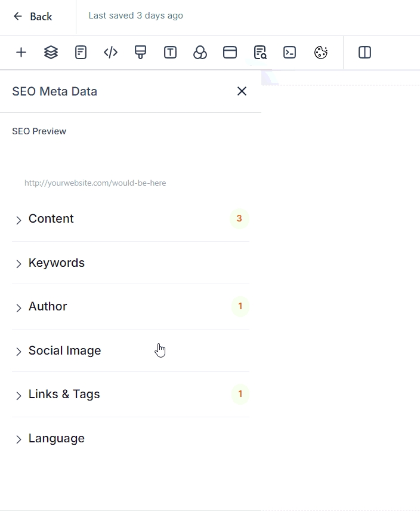Viewport: 420px width, 511px height.
Task: Close the SEO Meta Data panel
Action: pos(242,91)
